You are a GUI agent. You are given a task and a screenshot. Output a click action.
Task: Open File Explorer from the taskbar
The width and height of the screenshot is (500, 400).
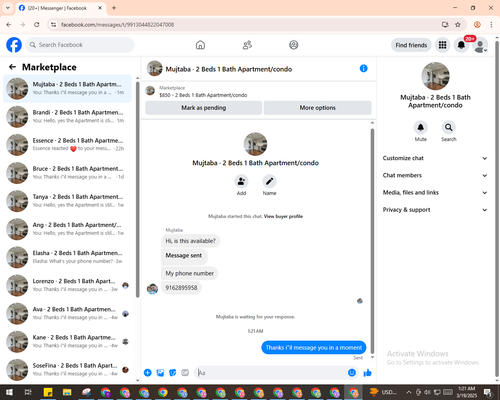click(67, 392)
